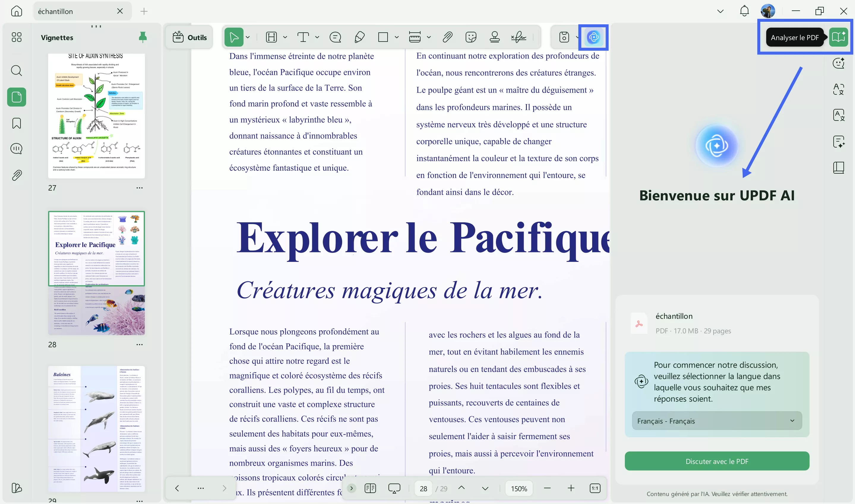Click the Analyser le PDF button

coord(838,37)
